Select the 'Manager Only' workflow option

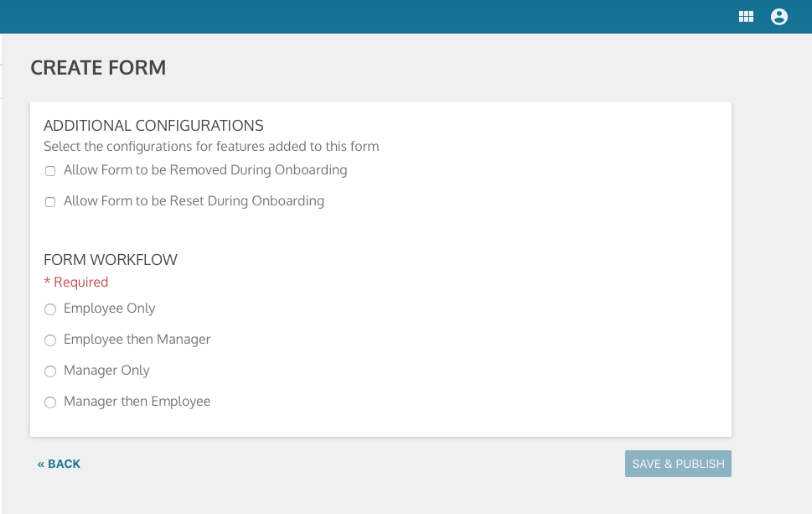pos(49,371)
